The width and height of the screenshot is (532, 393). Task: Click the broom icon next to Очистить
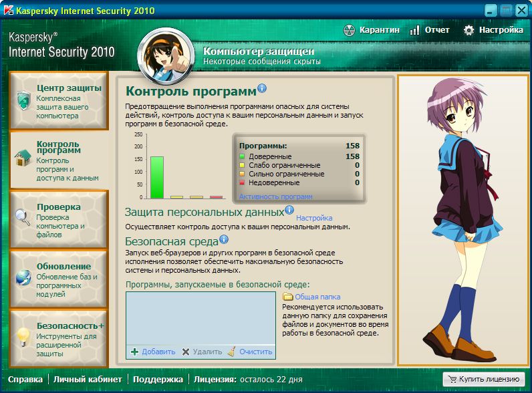(232, 352)
